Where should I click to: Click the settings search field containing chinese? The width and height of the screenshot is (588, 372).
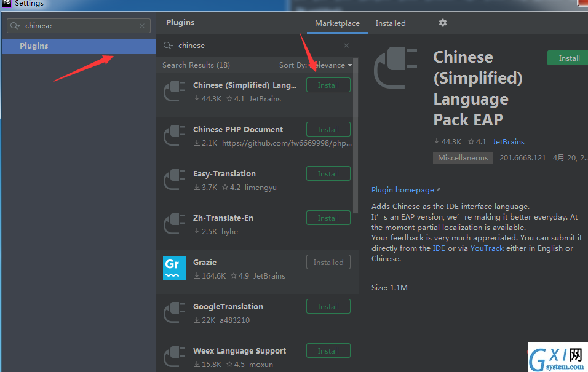(x=79, y=26)
